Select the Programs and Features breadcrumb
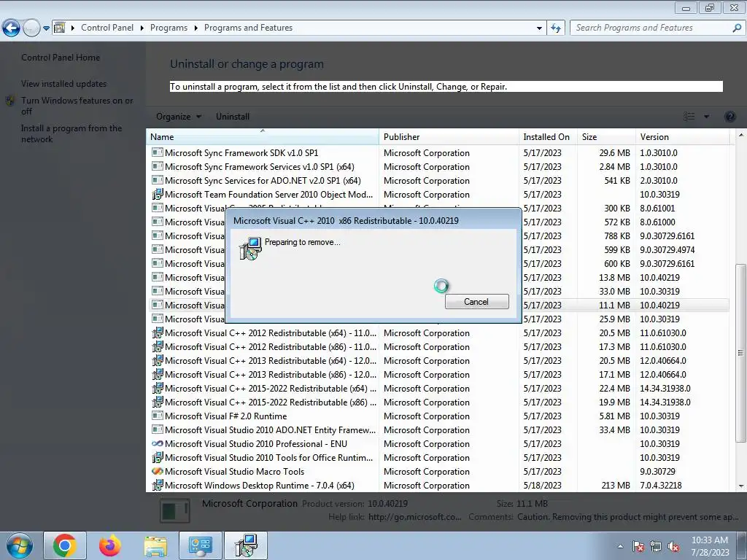This screenshot has height=560, width=747. 248,28
